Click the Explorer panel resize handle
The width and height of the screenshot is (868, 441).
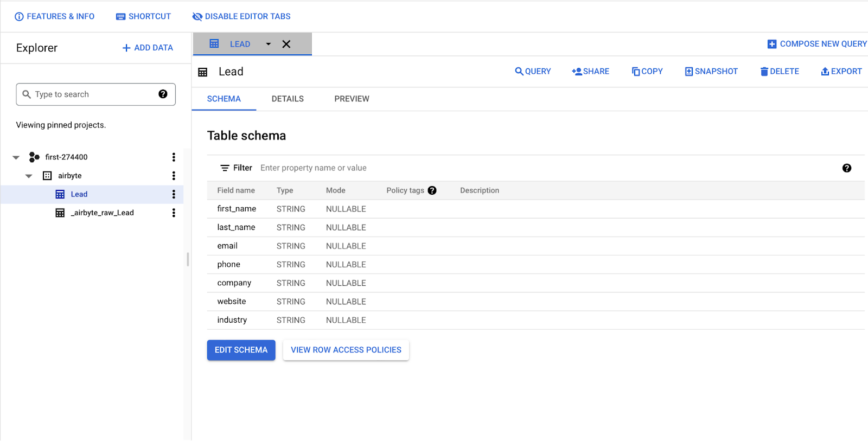pos(188,259)
